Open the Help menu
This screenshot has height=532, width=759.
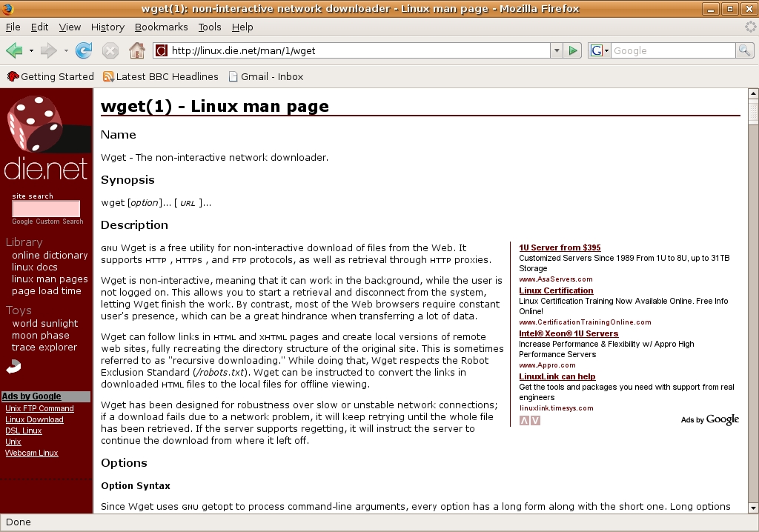click(242, 27)
